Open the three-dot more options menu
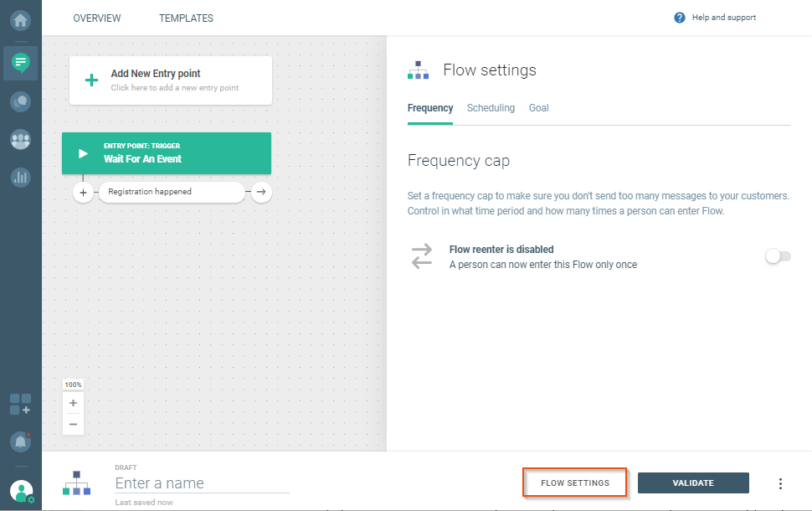This screenshot has width=812, height=511. [780, 483]
